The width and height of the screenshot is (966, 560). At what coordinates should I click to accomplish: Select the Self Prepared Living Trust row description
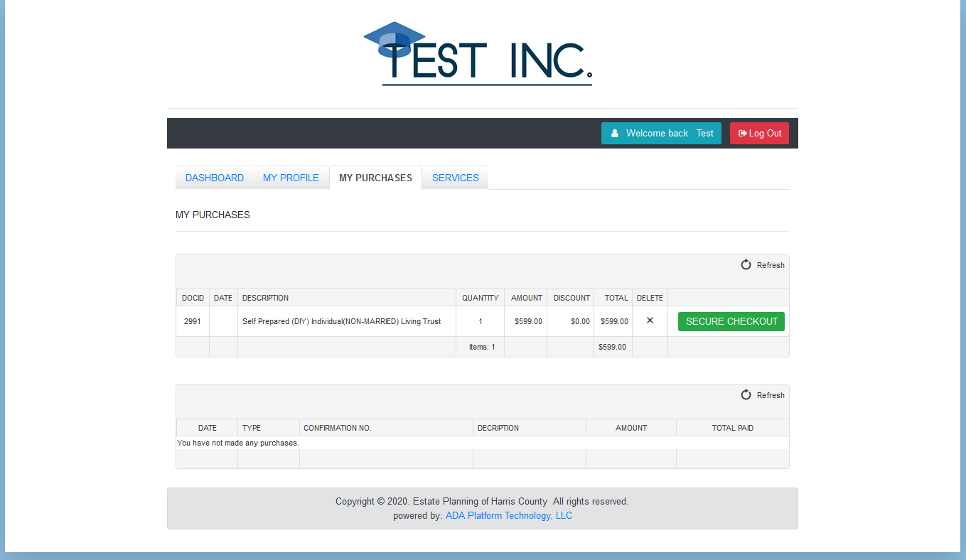(341, 321)
